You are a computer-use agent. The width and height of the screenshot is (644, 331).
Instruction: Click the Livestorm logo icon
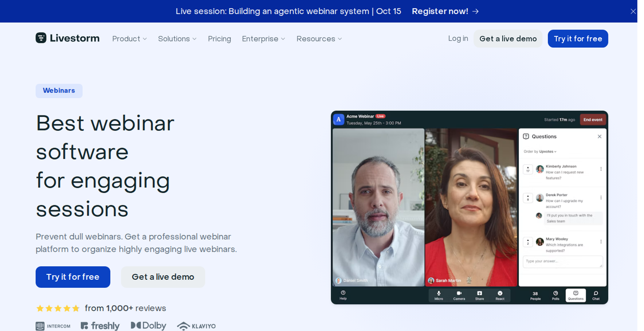(41, 38)
